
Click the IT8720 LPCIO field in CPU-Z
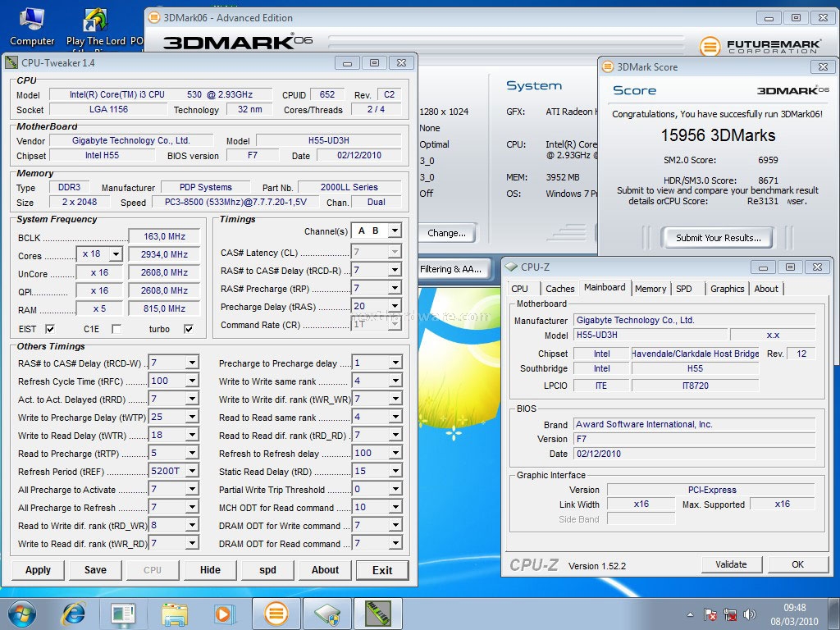(696, 386)
